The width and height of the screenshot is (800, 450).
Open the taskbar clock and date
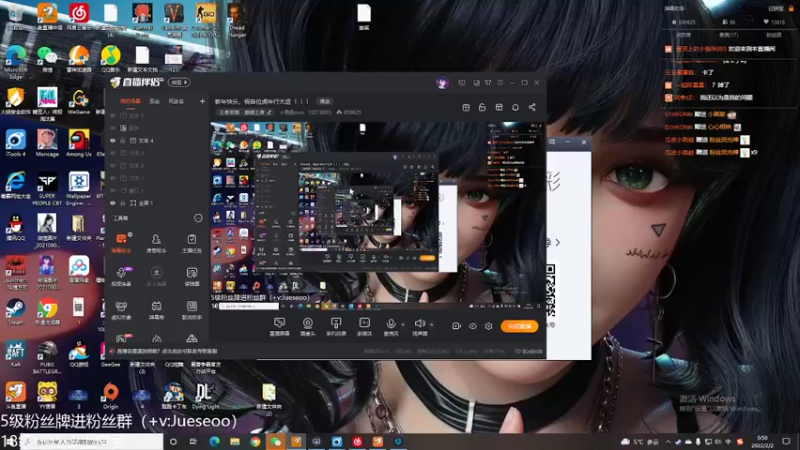[x=763, y=442]
